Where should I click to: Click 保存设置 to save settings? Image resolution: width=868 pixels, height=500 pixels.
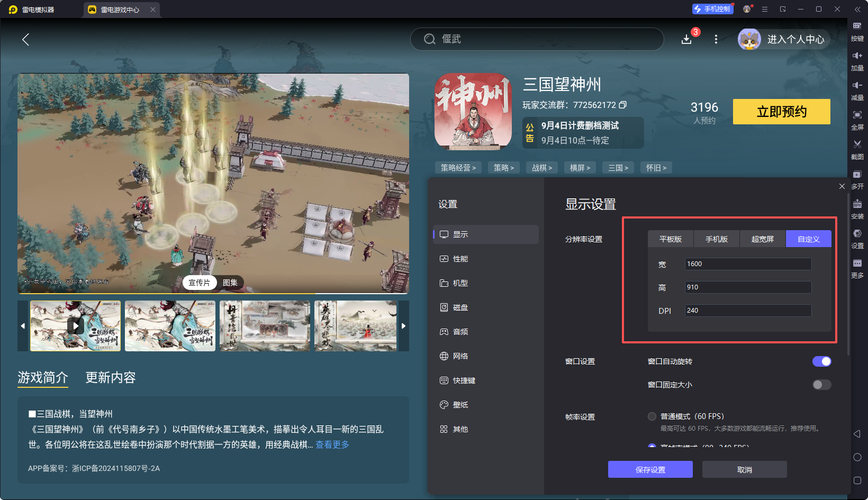pos(650,469)
